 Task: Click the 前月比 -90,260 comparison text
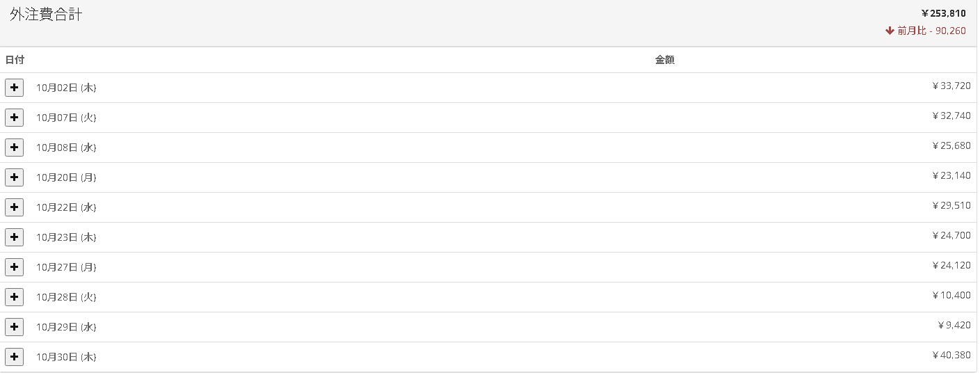(931, 31)
